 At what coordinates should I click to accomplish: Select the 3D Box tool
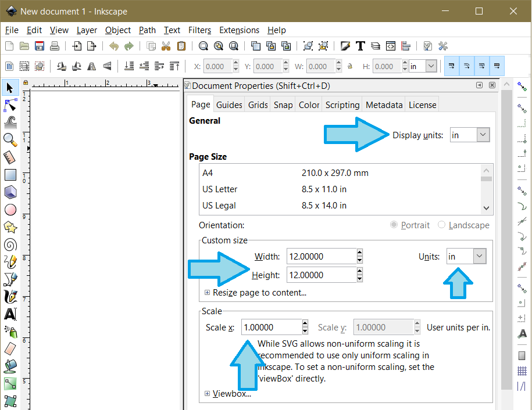click(10, 192)
